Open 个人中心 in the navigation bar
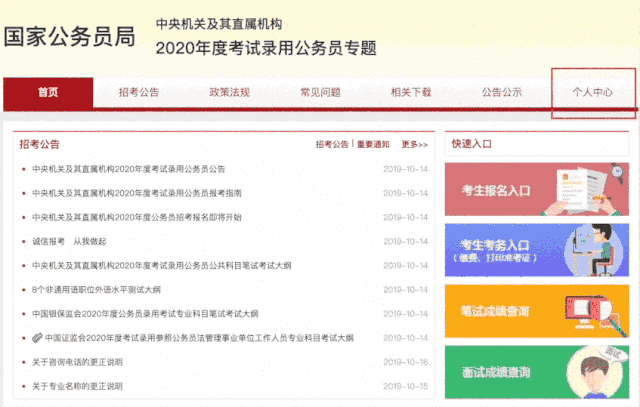The image size is (640, 407). click(592, 92)
